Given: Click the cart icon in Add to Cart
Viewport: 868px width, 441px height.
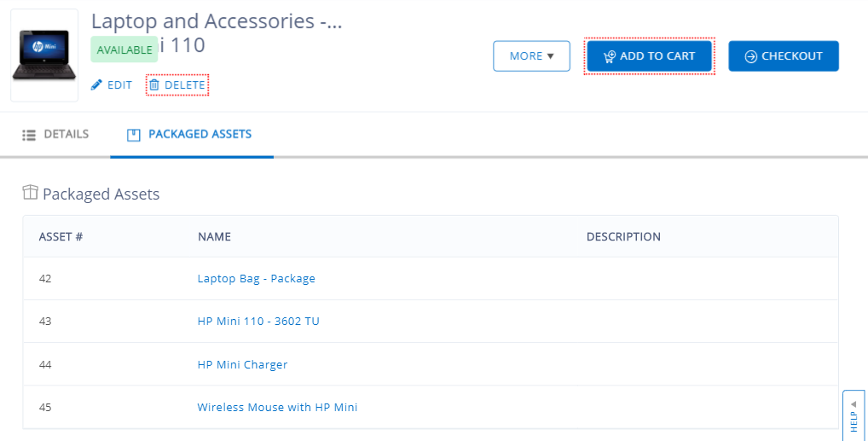Looking at the screenshot, I should (x=609, y=56).
